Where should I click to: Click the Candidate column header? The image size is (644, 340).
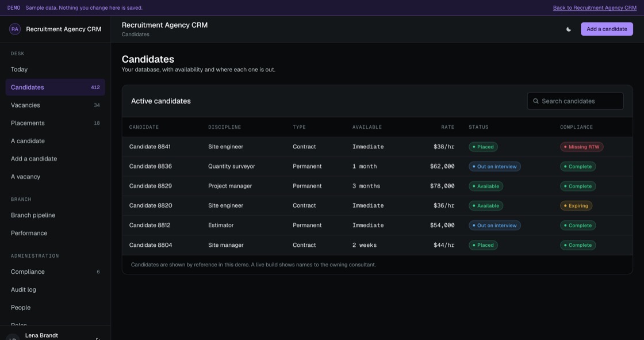(x=144, y=127)
